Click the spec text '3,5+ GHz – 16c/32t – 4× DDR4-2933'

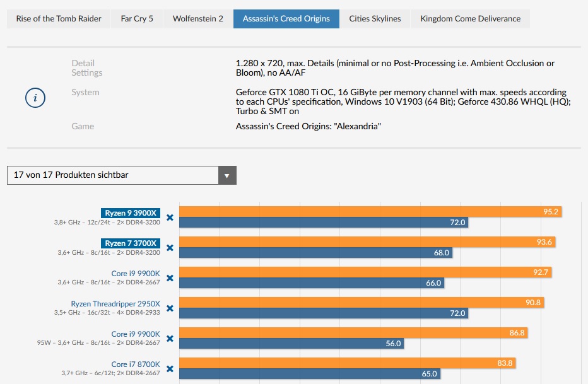click(x=107, y=313)
